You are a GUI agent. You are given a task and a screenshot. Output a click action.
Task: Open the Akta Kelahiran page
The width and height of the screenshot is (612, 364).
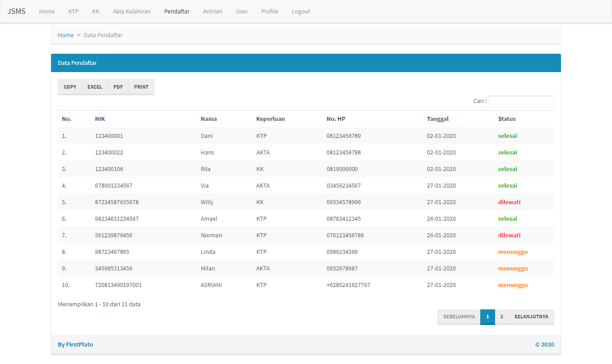pyautogui.click(x=132, y=11)
